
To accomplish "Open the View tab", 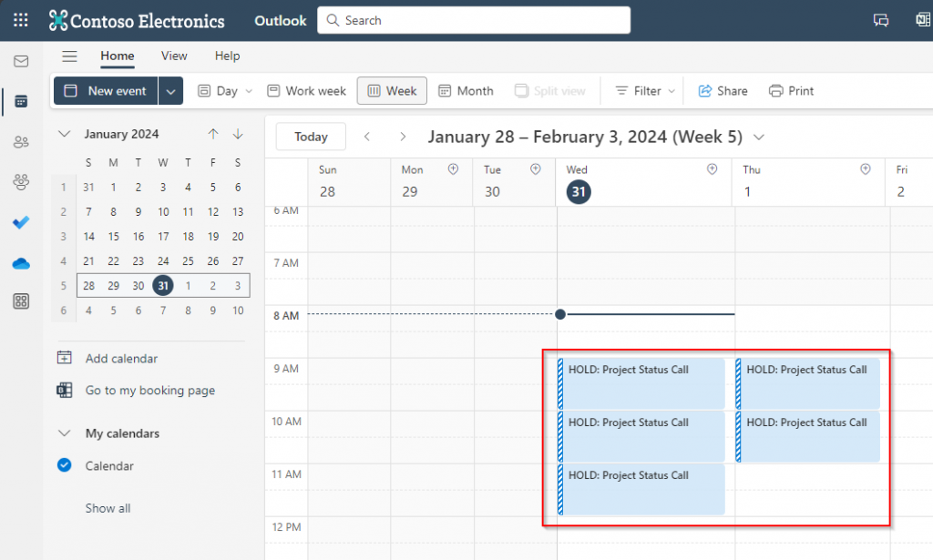I will (x=174, y=56).
